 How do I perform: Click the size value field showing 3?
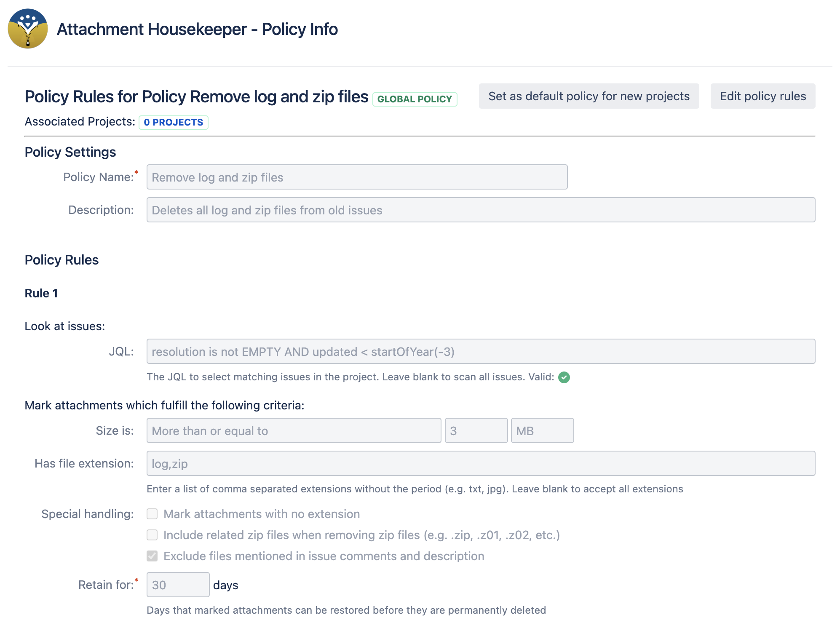[476, 430]
